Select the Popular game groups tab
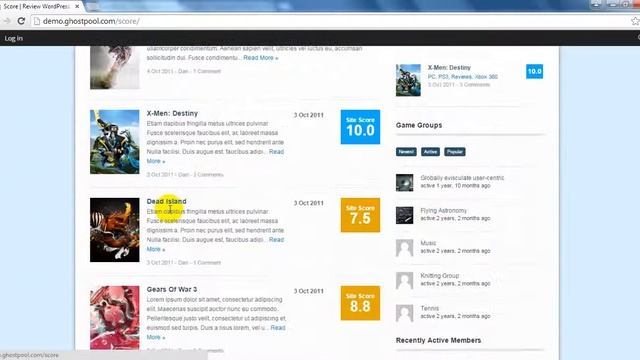 (455, 152)
